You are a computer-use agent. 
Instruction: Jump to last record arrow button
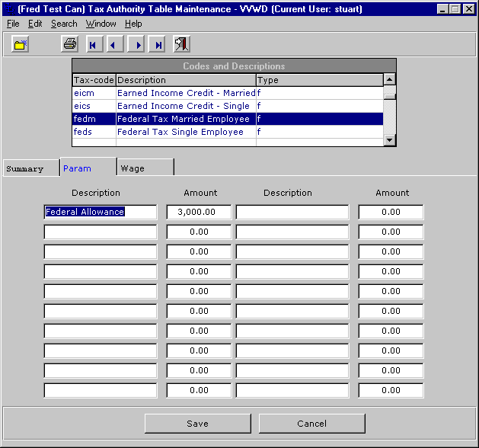click(158, 44)
